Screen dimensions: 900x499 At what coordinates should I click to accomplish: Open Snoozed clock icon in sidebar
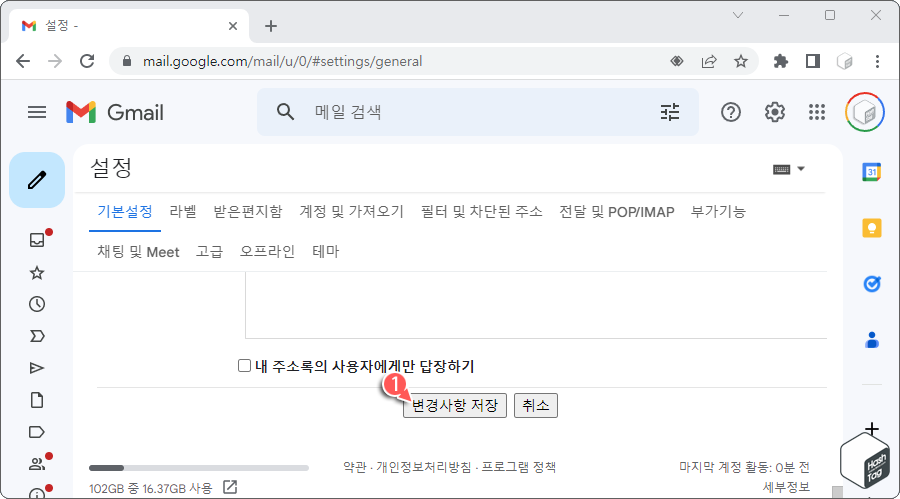pos(37,304)
